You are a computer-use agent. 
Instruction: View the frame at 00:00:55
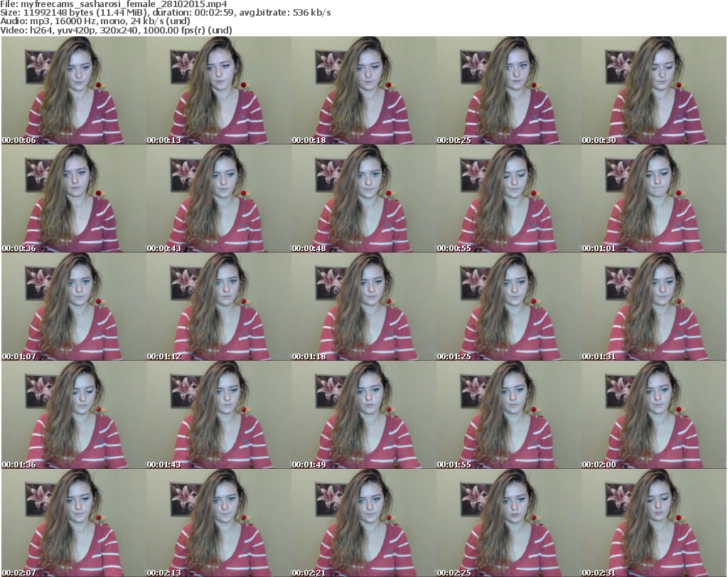508,198
